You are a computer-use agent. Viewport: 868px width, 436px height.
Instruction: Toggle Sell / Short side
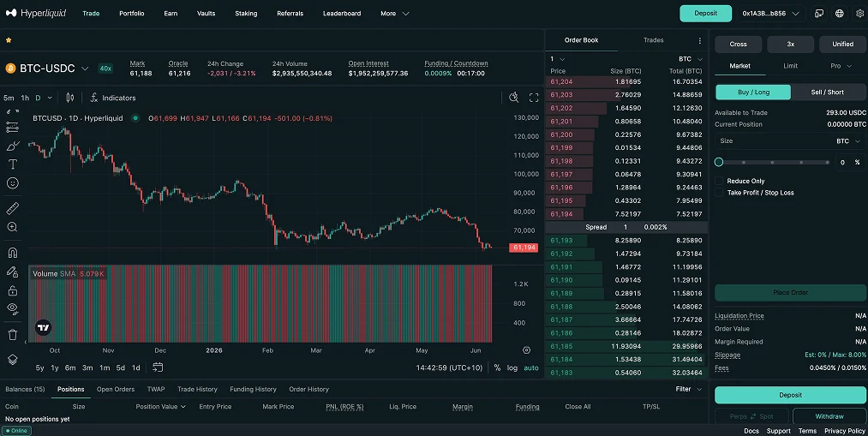pos(828,93)
